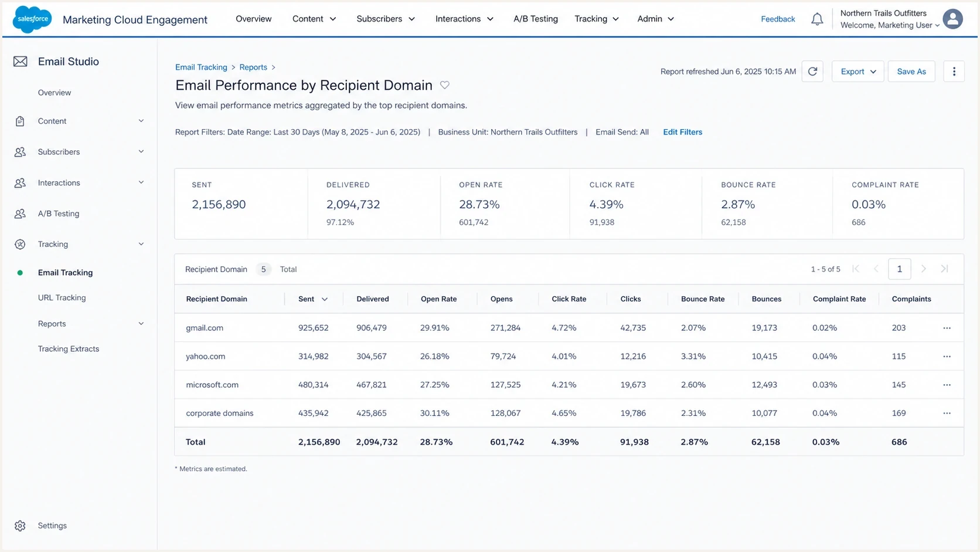Image resolution: width=980 pixels, height=552 pixels.
Task: Click microsoft.com sent value 480,314
Action: 314,385
